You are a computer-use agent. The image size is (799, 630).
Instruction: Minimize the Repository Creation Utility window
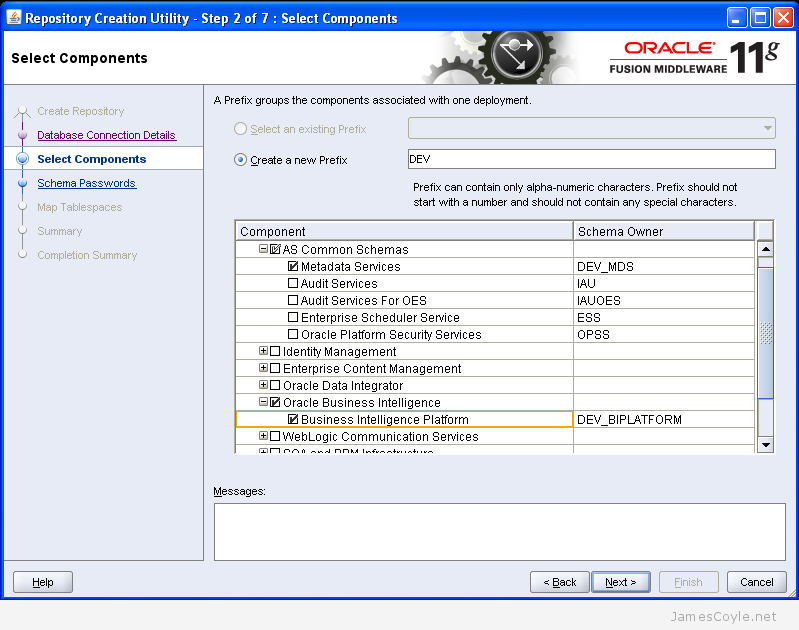coord(737,18)
